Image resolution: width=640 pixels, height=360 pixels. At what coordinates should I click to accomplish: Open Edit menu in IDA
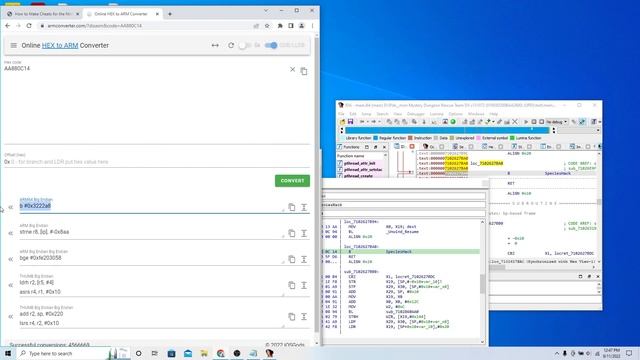point(353,114)
